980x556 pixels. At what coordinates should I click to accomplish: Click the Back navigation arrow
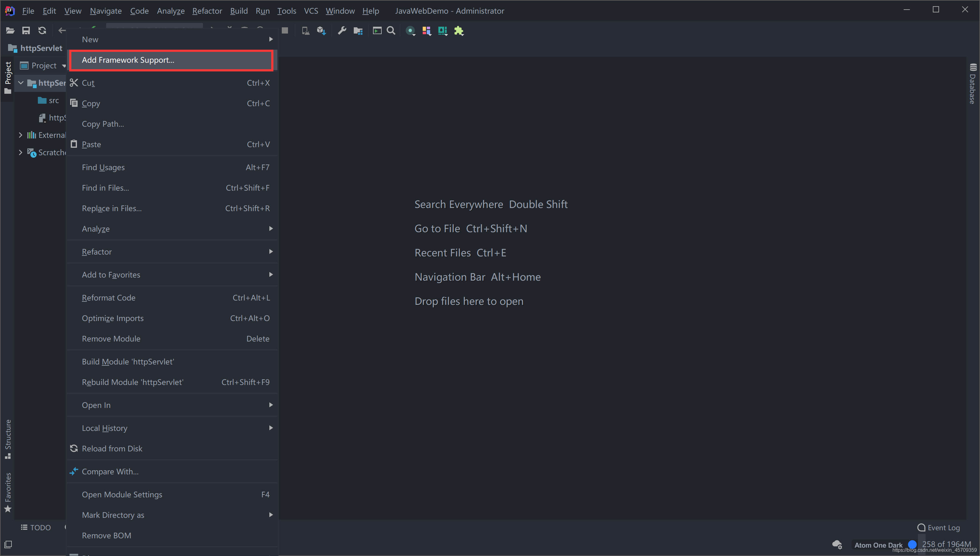coord(62,30)
